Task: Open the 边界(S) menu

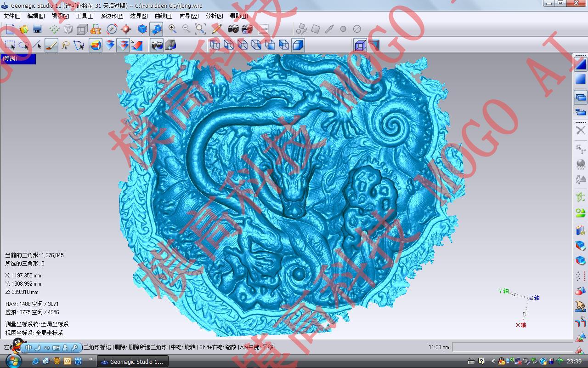Action: click(139, 16)
